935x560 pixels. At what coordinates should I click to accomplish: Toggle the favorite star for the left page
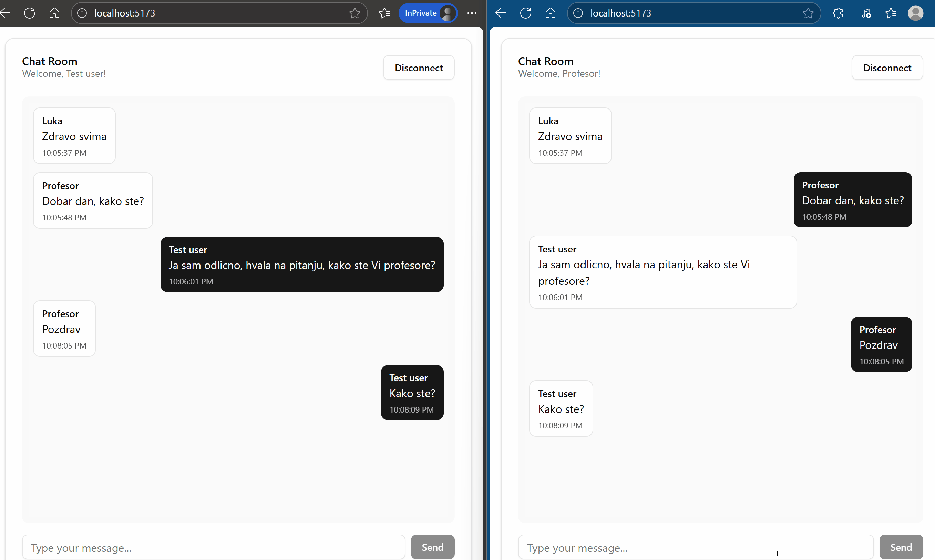(x=354, y=13)
